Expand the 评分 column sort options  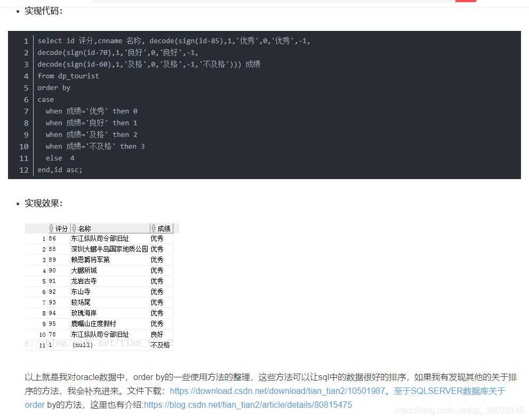52,228
